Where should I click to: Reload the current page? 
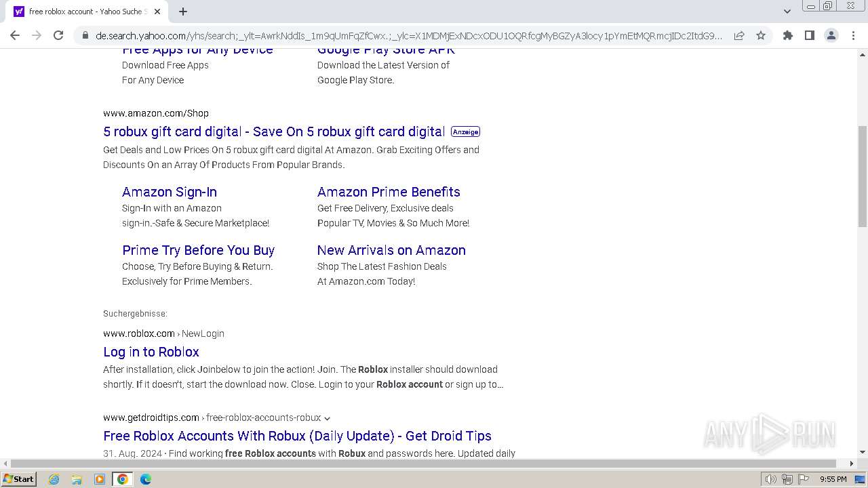click(58, 35)
